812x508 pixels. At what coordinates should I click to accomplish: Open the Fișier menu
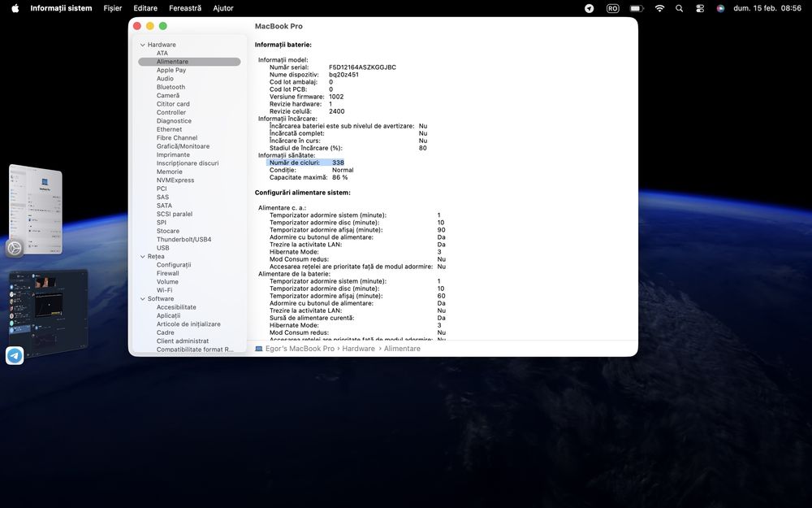pyautogui.click(x=112, y=8)
